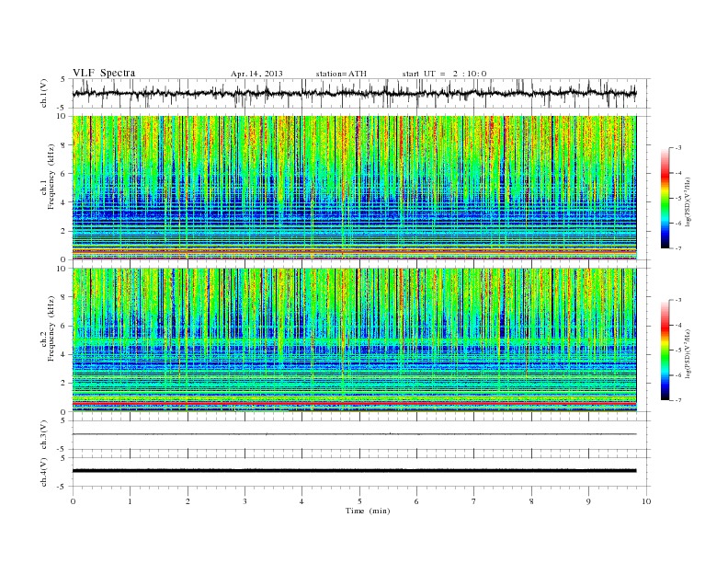Image resolution: width=728 pixels, height=563 pixels.
Task: Click tick label "4" on the Time axis
Action: pos(301,501)
